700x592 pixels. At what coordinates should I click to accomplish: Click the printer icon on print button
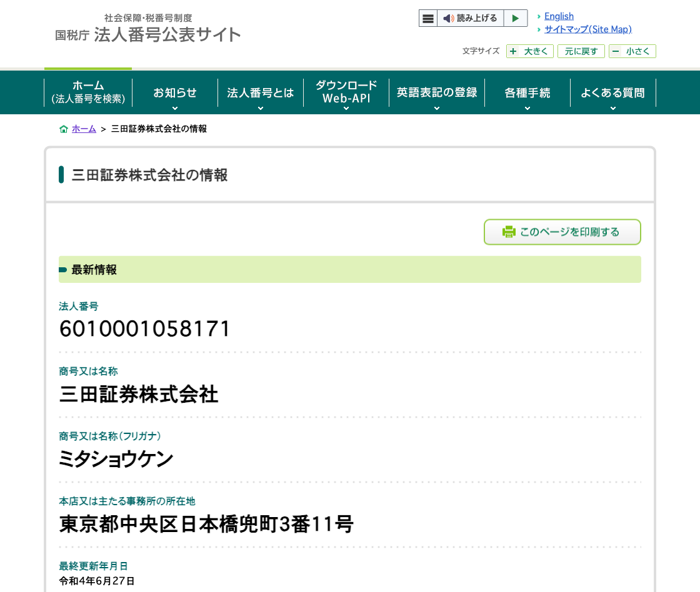pyautogui.click(x=509, y=232)
